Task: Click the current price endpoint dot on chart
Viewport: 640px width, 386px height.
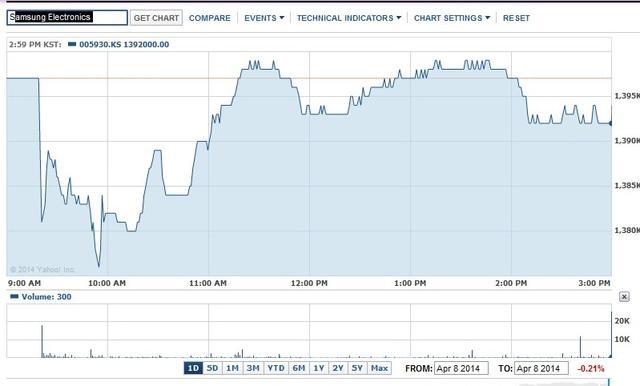Action: point(611,123)
